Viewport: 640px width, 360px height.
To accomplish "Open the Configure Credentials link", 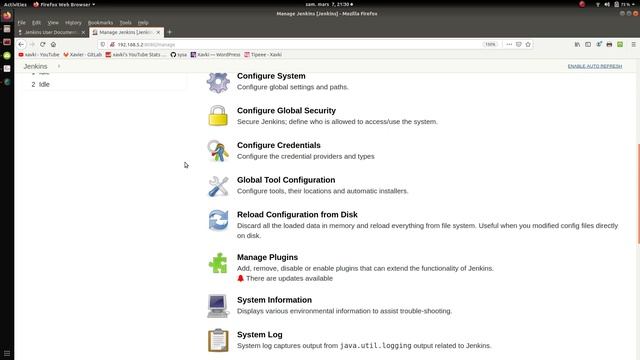I will point(279,145).
